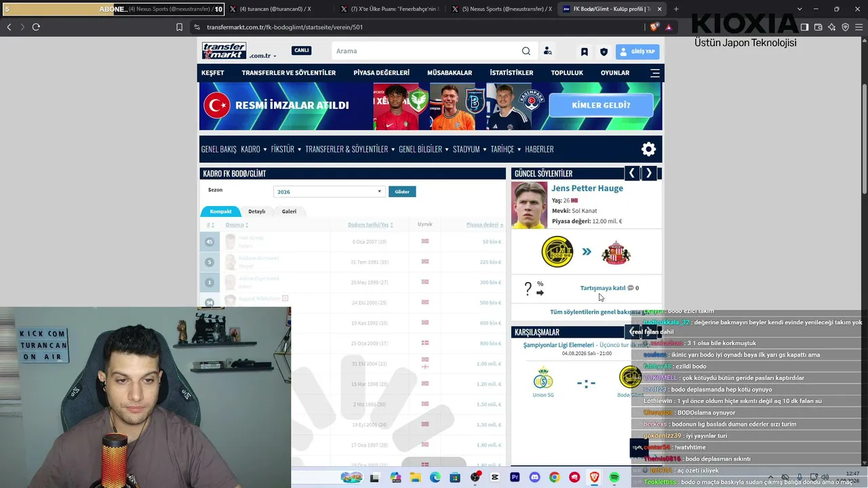Viewport: 868px width, 488px height.
Task: Click the Brave Shields icon in address bar
Action: [654, 27]
